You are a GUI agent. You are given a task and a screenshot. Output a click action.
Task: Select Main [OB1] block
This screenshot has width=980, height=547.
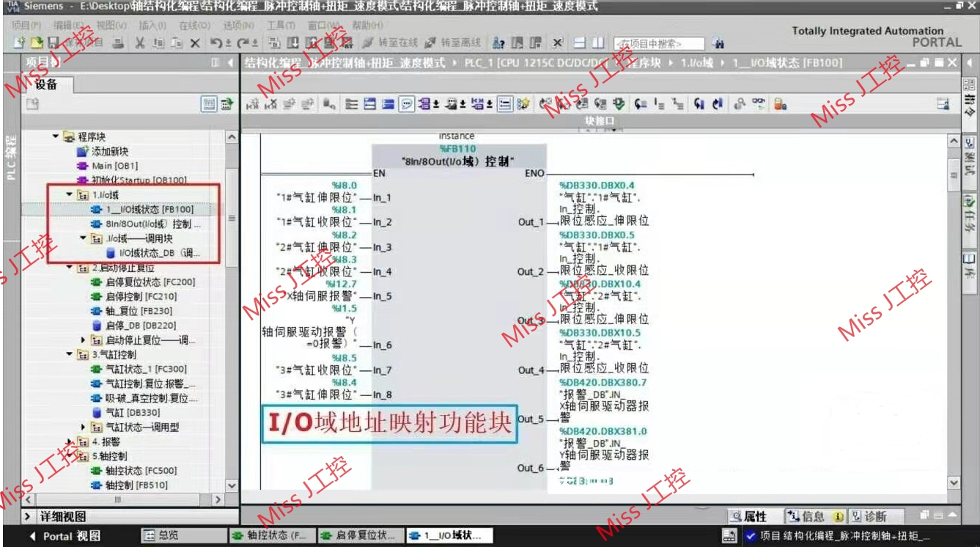pyautogui.click(x=107, y=166)
